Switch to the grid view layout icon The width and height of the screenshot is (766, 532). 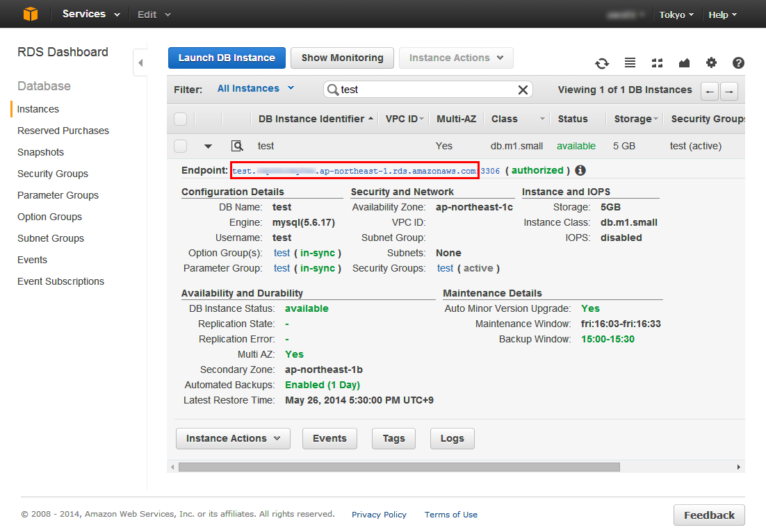[657, 63]
